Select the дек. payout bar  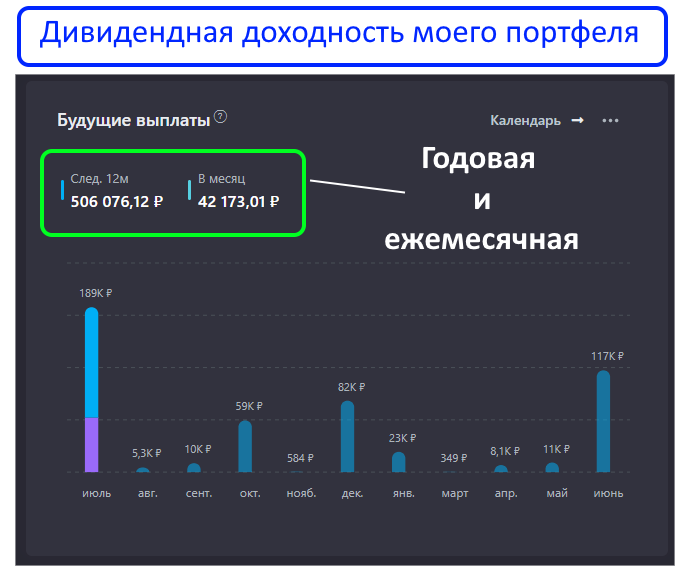[x=347, y=436]
